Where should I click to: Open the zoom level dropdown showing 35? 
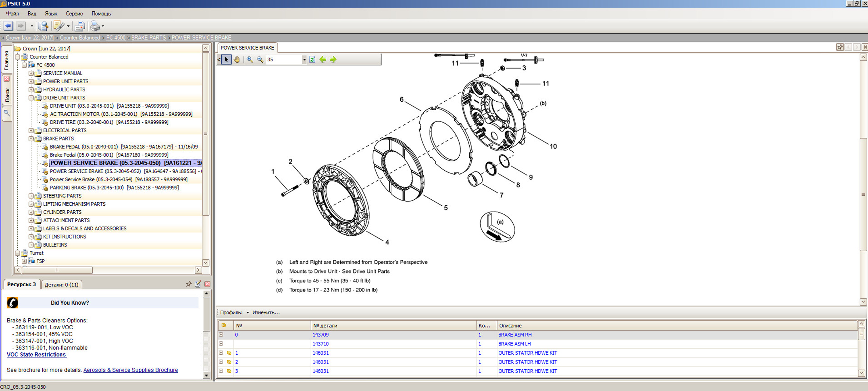click(x=304, y=59)
